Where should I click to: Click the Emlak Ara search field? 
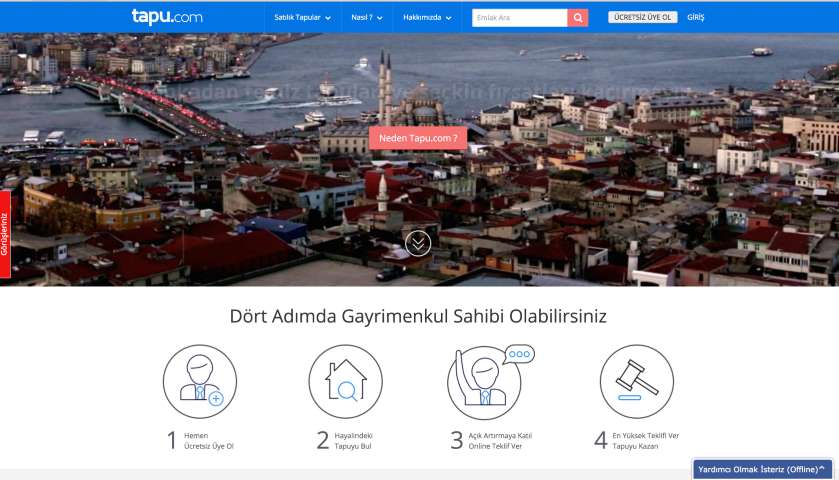click(519, 17)
